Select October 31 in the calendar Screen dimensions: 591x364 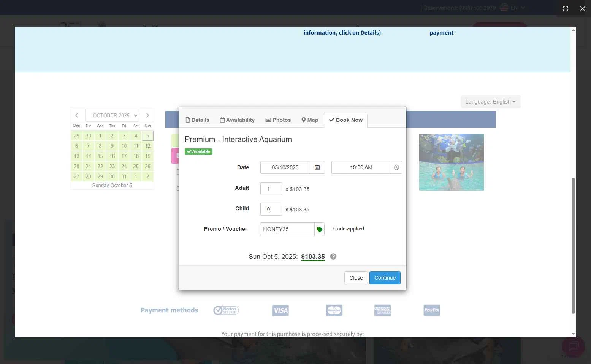click(x=124, y=176)
